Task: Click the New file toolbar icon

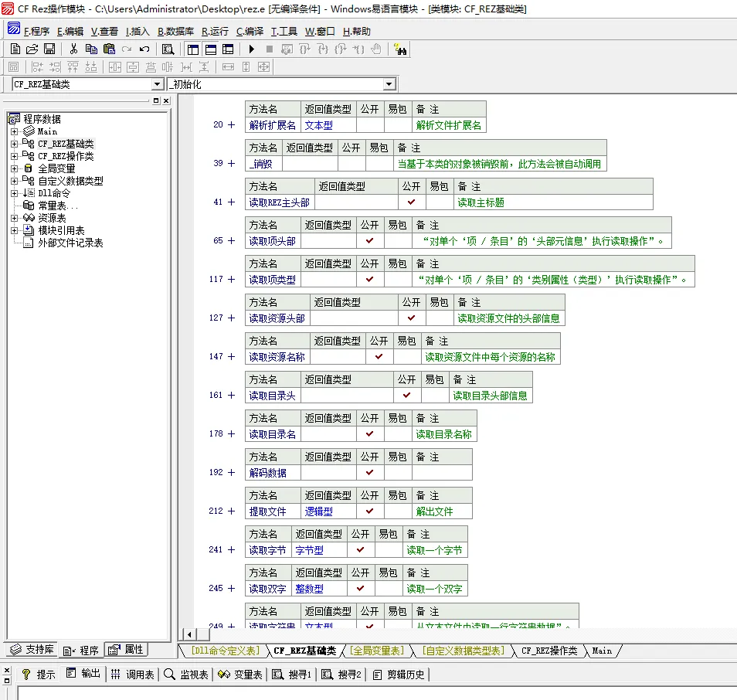Action: pyautogui.click(x=15, y=49)
